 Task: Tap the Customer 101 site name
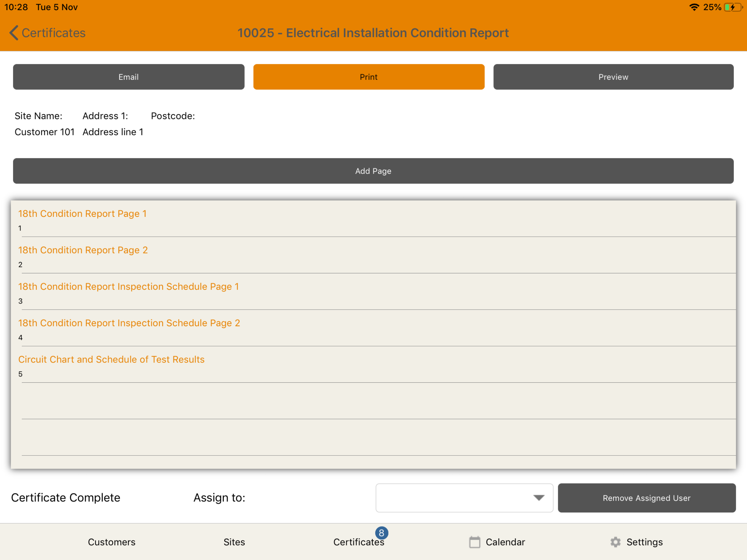(x=45, y=132)
